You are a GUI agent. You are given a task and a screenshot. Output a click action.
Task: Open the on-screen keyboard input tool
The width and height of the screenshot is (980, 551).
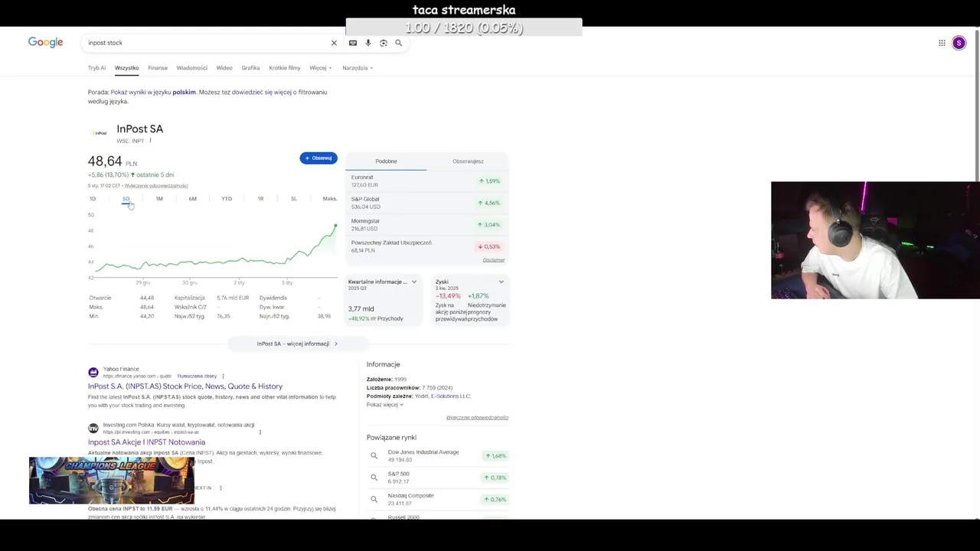coord(353,43)
